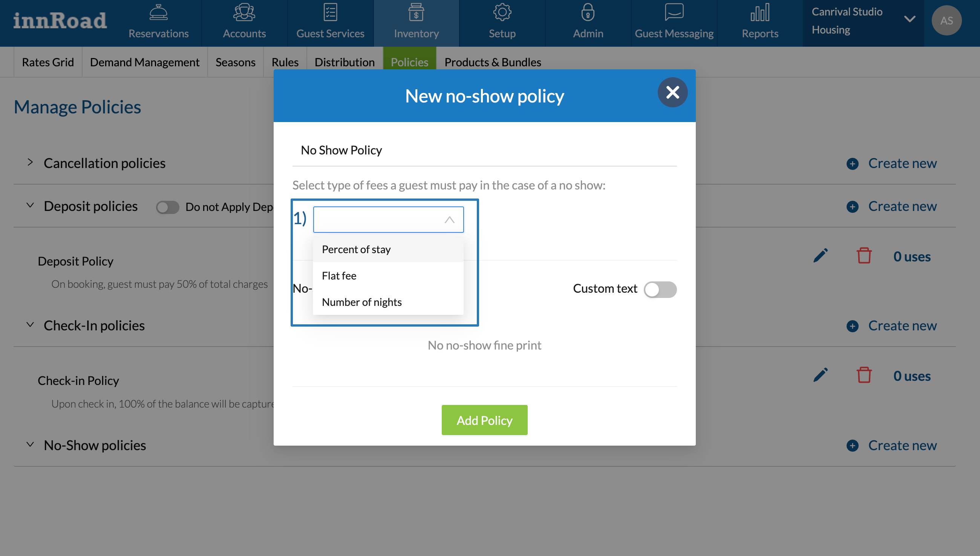
Task: Switch to the Rates Grid tab
Action: coord(48,62)
